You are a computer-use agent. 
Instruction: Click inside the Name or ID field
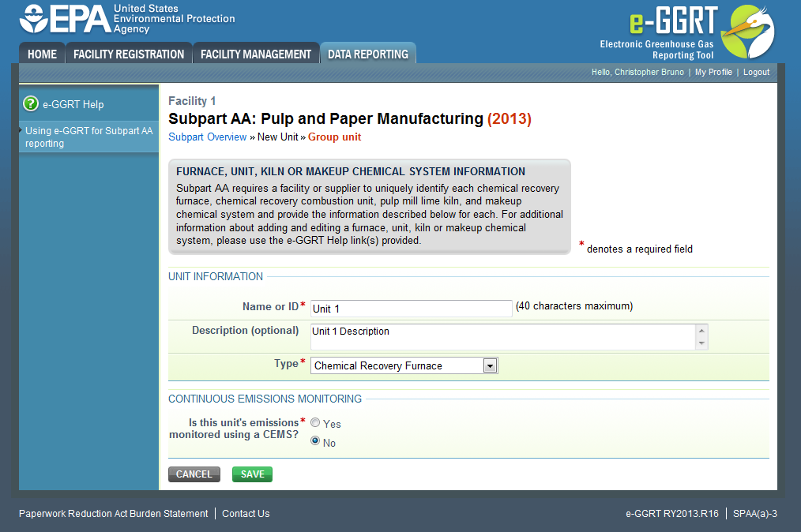click(x=411, y=308)
